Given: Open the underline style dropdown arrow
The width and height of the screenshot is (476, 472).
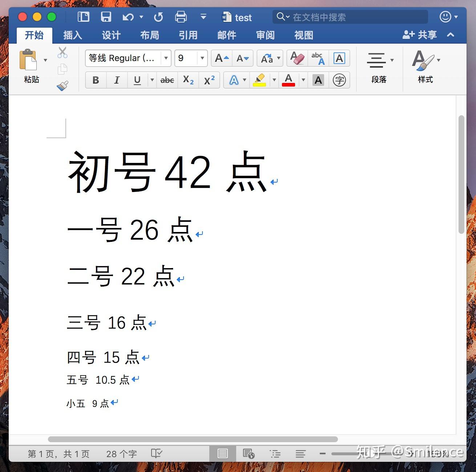Looking at the screenshot, I should pos(152,80).
